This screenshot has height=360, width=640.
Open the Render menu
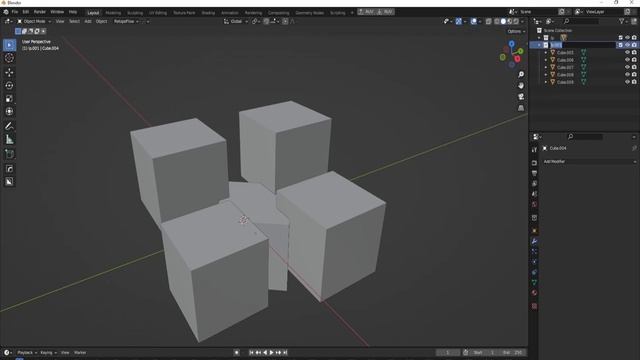40,12
